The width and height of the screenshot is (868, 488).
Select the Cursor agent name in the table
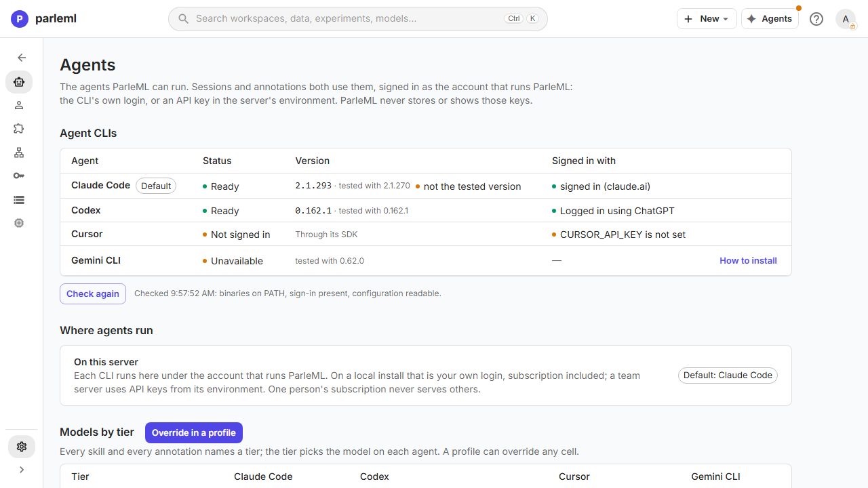click(87, 235)
